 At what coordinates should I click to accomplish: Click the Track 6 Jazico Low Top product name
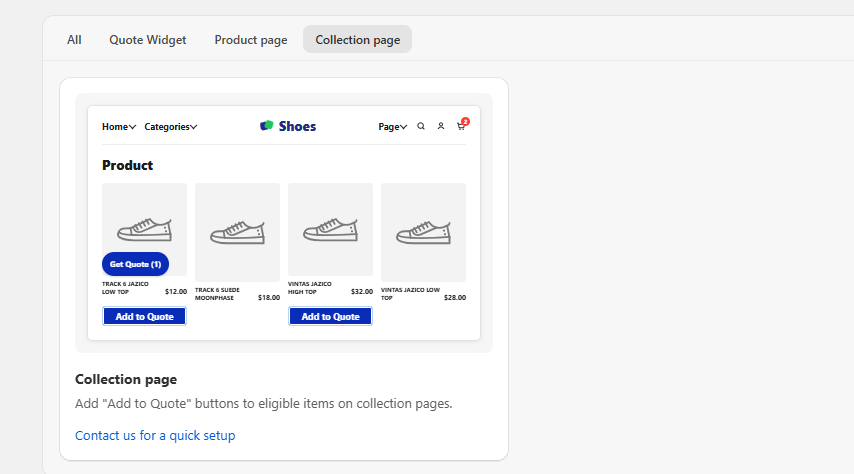[125, 288]
